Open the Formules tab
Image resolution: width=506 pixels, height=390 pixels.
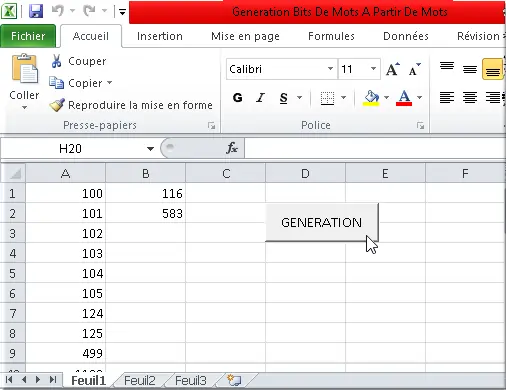[331, 36]
